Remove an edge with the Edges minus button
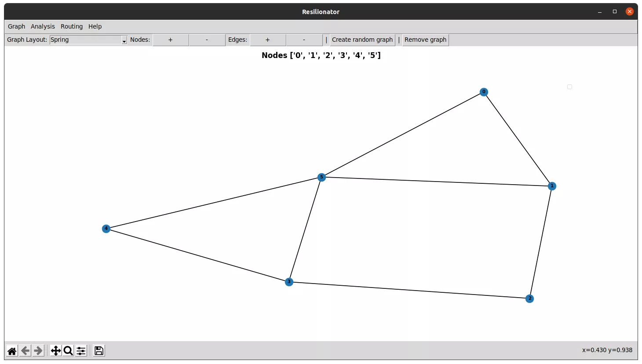Screen dimensions: 642x364 tap(304, 40)
